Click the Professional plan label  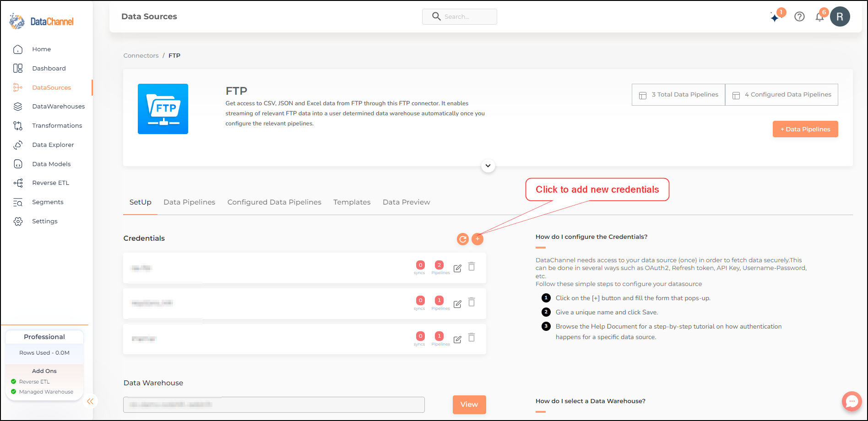pos(44,337)
